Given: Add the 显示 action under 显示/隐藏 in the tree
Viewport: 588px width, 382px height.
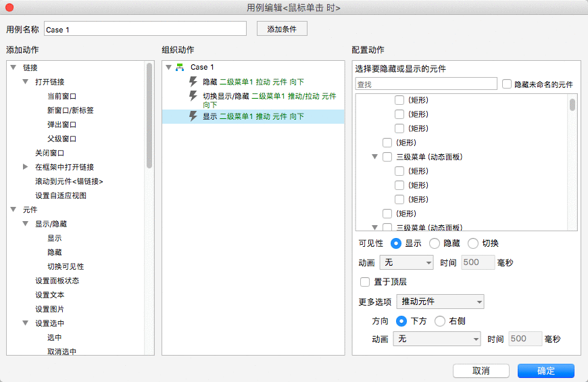Looking at the screenshot, I should (54, 238).
